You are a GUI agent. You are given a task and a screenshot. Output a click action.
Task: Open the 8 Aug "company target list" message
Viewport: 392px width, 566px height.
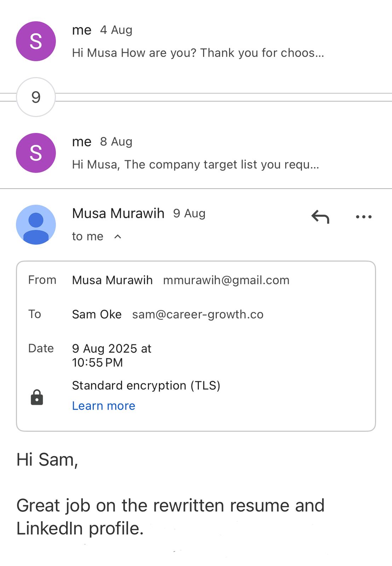coord(195,164)
